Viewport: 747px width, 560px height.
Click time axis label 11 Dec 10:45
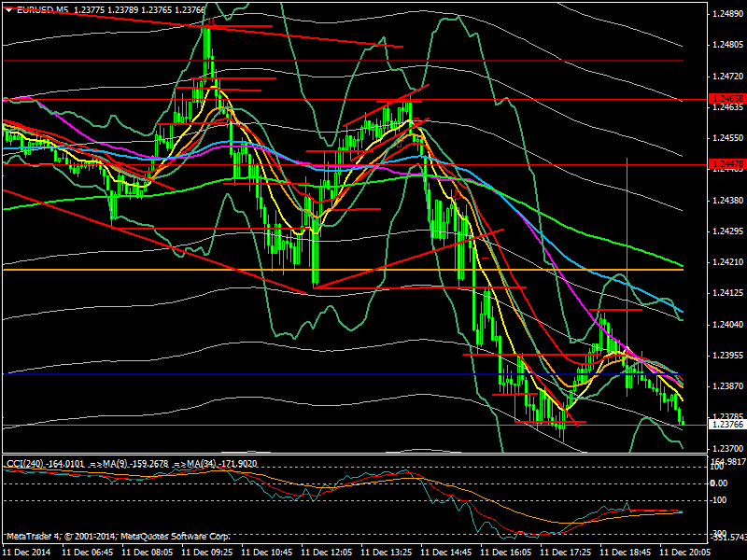tap(267, 552)
